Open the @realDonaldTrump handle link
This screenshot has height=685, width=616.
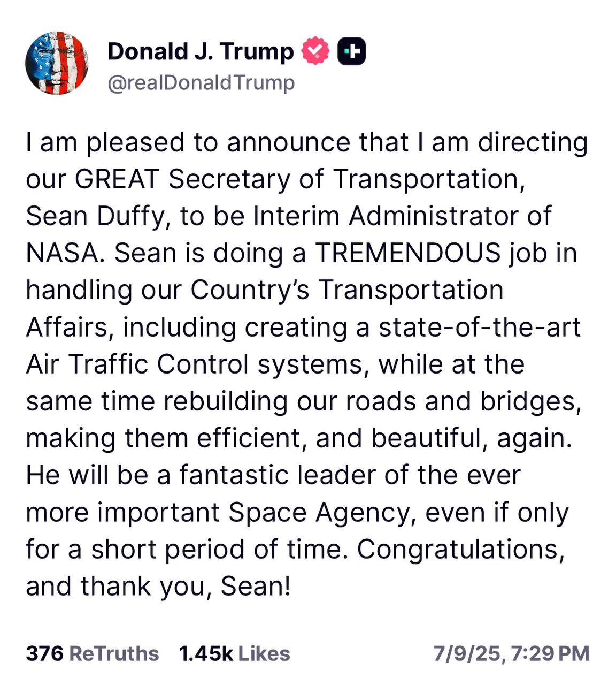tap(201, 83)
